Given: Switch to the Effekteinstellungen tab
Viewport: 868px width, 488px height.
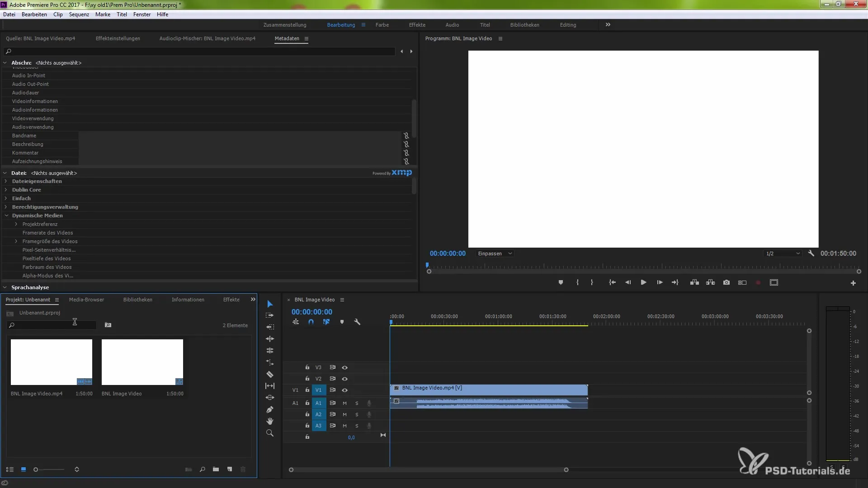Looking at the screenshot, I should point(118,38).
